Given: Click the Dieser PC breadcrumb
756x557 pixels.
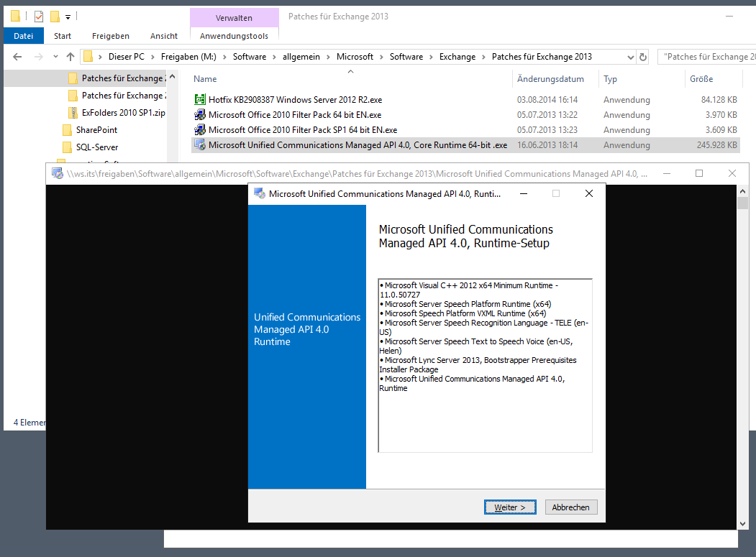Looking at the screenshot, I should 127,57.
